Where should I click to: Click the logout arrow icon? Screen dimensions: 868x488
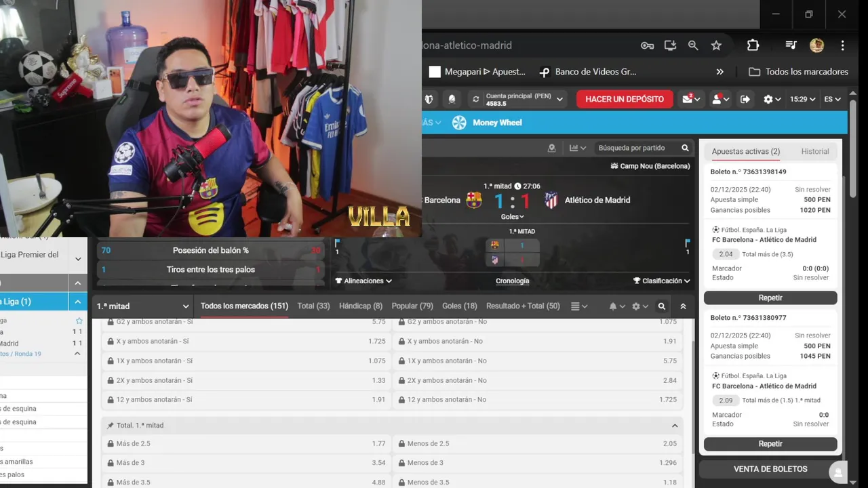tap(745, 99)
